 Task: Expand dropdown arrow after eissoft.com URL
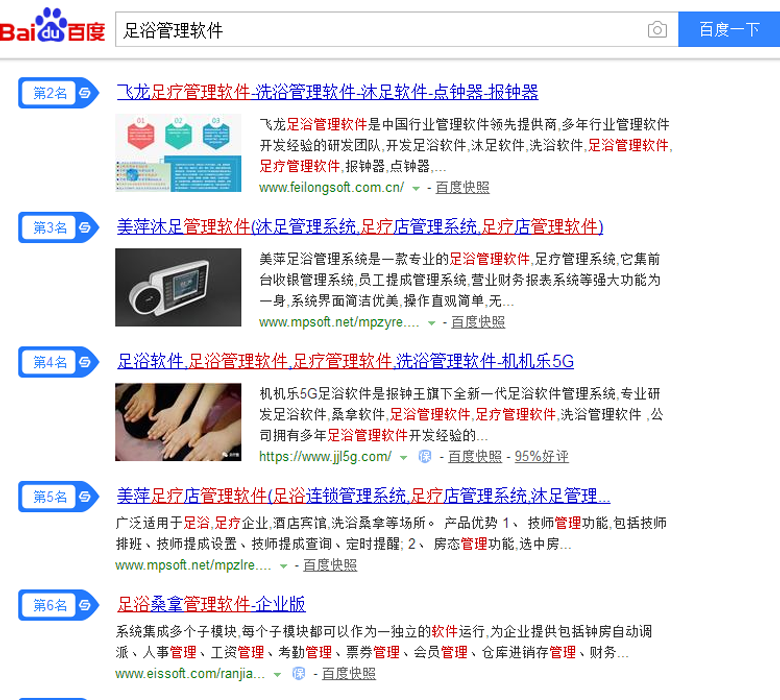tap(277, 675)
